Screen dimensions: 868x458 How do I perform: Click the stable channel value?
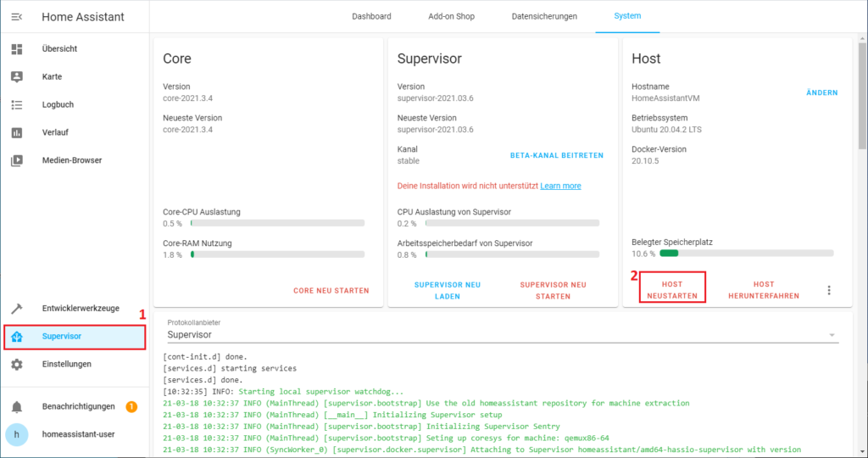[408, 161]
